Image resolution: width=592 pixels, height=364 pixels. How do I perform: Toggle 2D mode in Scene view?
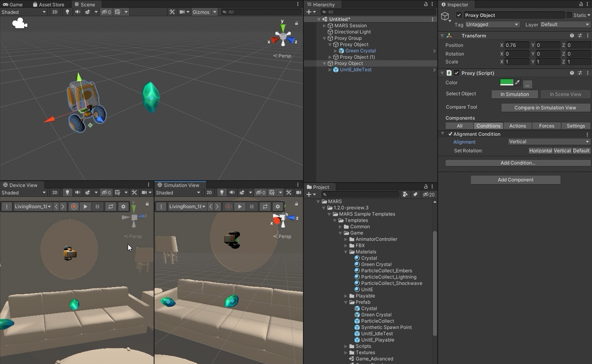55,12
